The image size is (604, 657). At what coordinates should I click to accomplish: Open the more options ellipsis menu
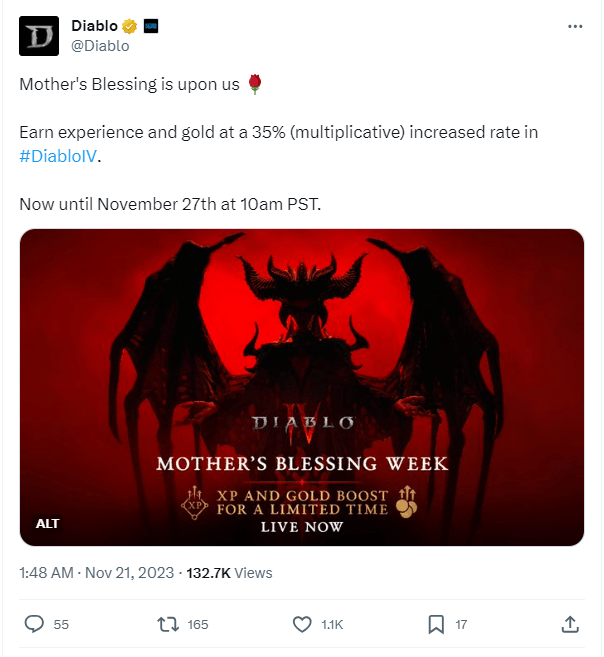click(574, 27)
